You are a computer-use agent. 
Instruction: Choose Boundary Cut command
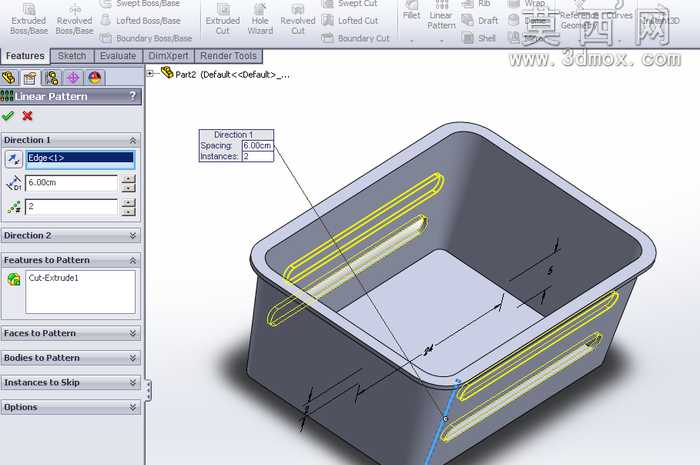(x=356, y=38)
